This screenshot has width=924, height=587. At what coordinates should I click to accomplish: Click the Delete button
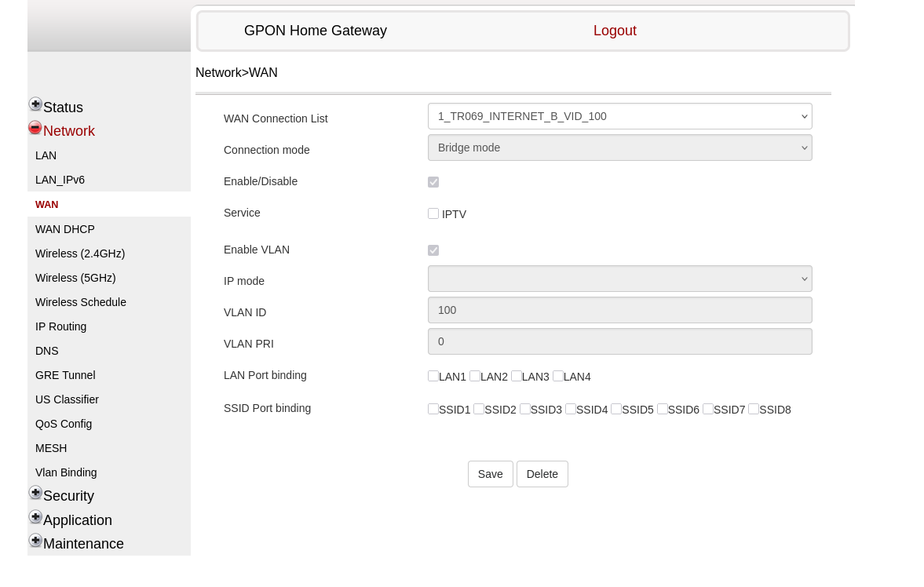(x=542, y=474)
